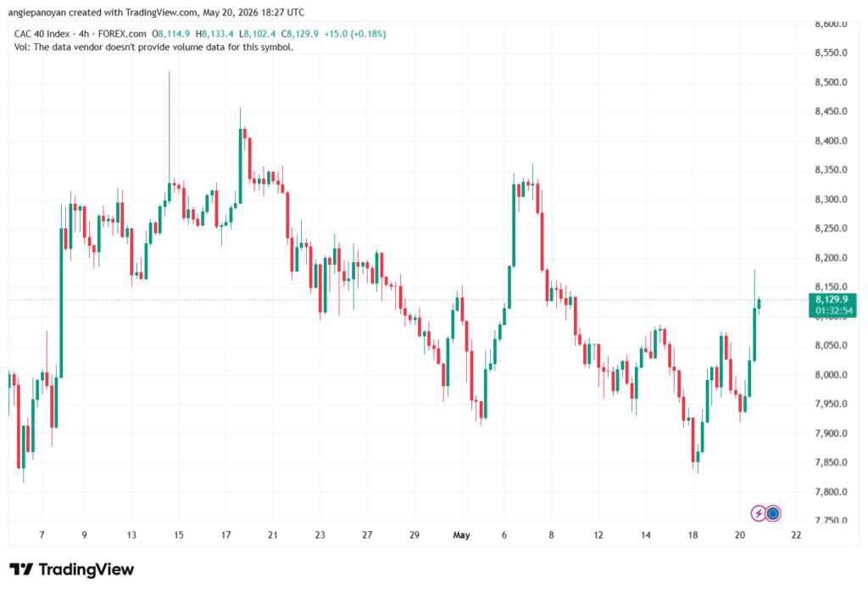868x593 pixels.
Task: Click the date 7 on time axis
Action: (42, 535)
